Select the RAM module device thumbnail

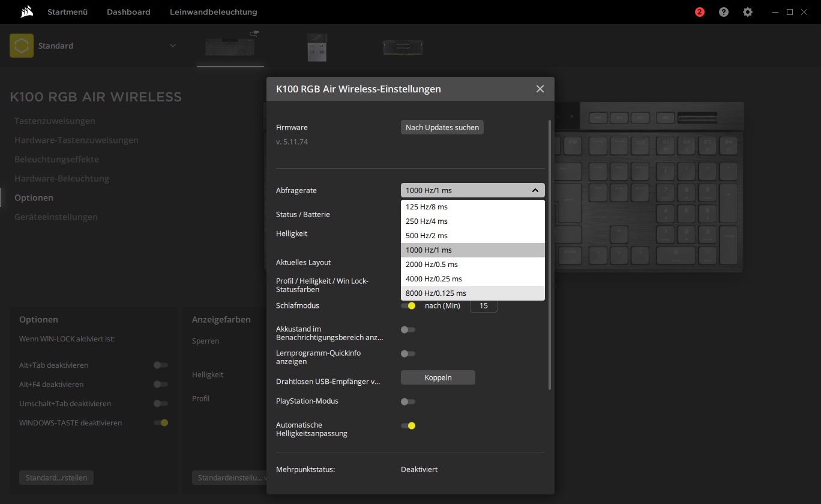pyautogui.click(x=403, y=47)
